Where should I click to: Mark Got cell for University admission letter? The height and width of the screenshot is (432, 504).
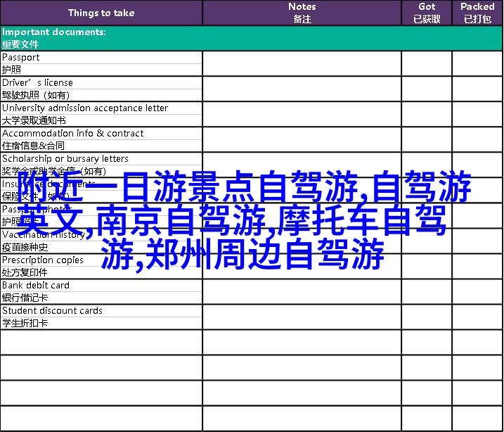(426, 114)
